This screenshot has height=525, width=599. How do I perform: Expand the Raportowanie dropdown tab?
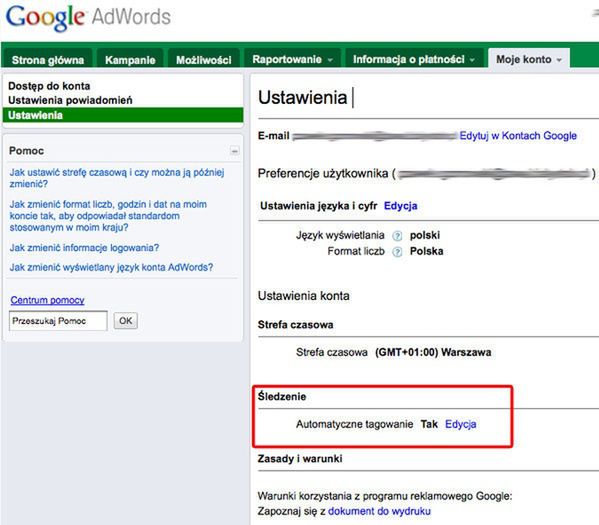pos(292,59)
